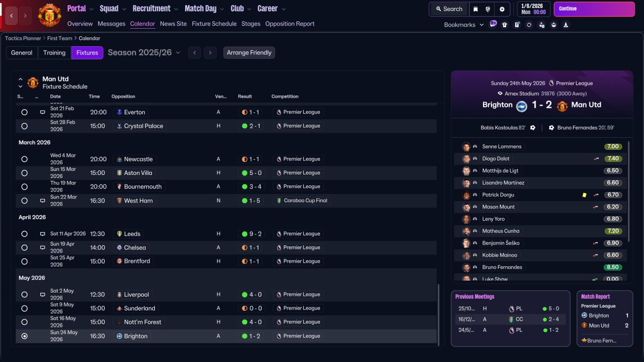The width and height of the screenshot is (644, 362).
Task: Click the TV icon on West Ham row
Action: click(43, 201)
